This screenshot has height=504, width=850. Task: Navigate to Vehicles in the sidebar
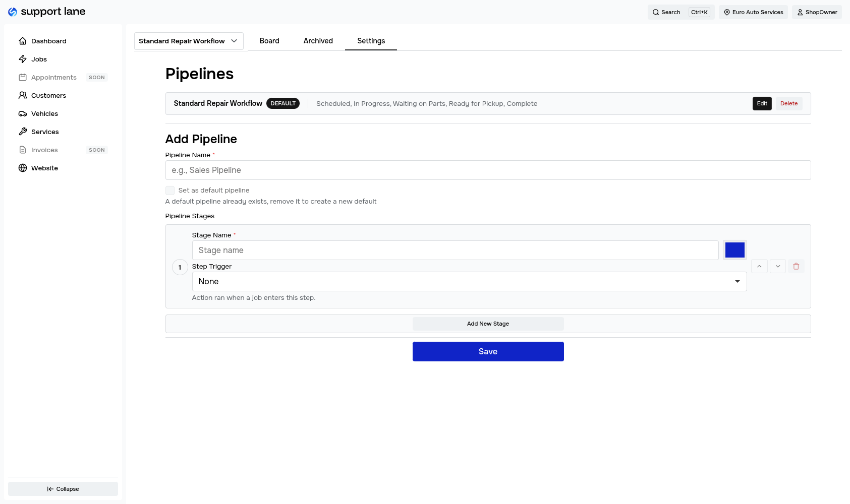click(45, 113)
